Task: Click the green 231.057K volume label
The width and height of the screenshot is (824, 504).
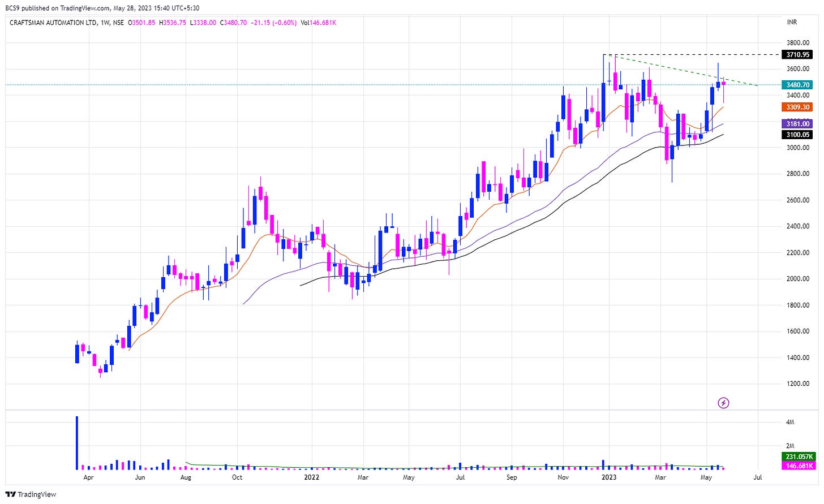Action: pyautogui.click(x=800, y=457)
